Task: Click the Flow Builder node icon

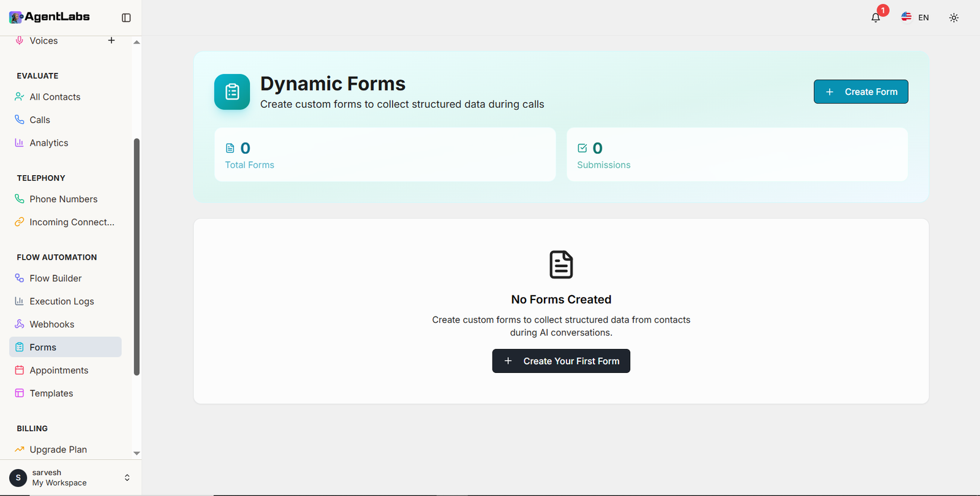Action: tap(20, 278)
